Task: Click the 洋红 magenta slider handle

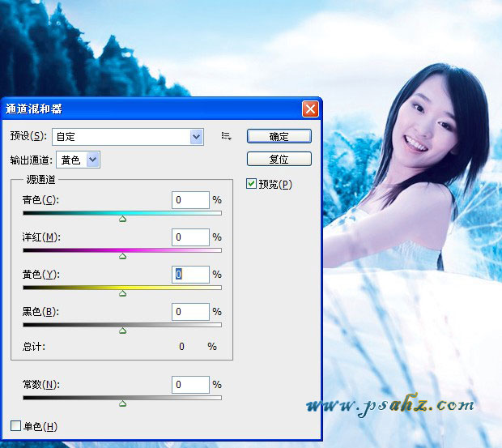Action: 122,256
